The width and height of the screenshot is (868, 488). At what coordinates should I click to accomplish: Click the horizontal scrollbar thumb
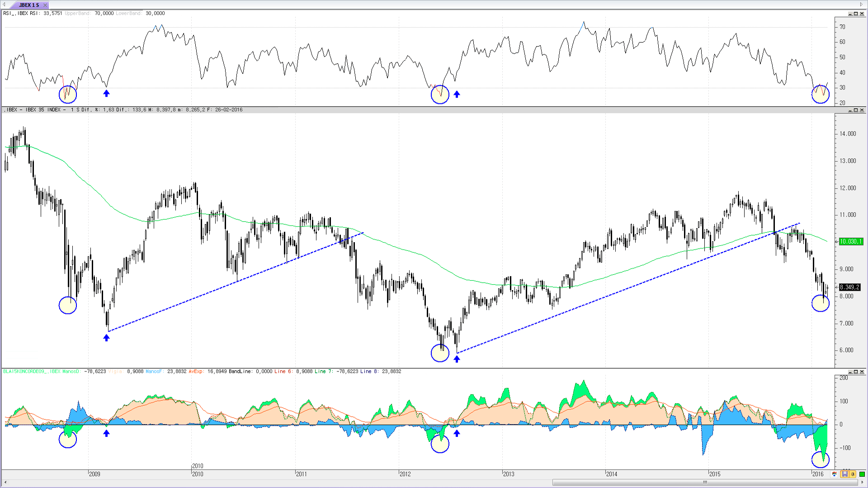pos(704,482)
